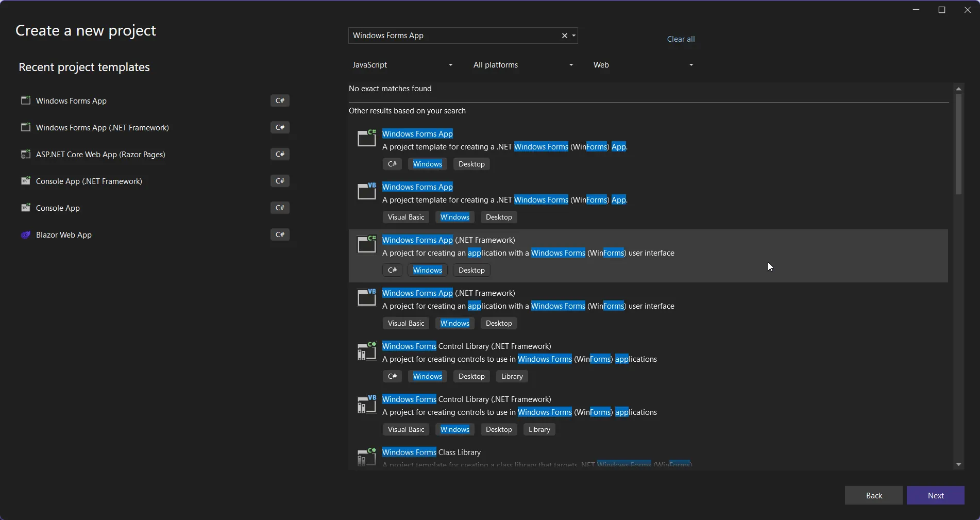Select the C# Windows Forms App (.NET Framework) icon
Viewport: 980px width, 520px height.
click(x=367, y=244)
